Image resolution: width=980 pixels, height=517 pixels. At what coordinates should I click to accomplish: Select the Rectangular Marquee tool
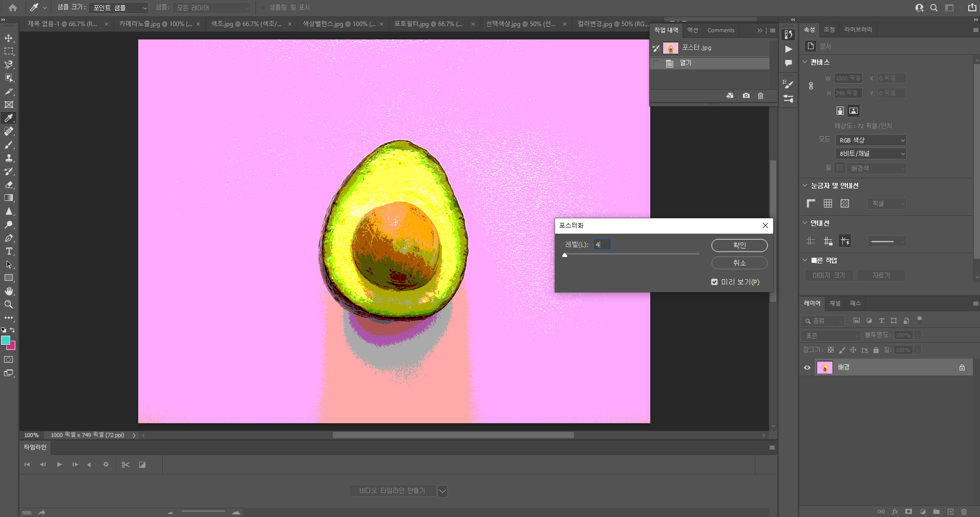[x=9, y=52]
